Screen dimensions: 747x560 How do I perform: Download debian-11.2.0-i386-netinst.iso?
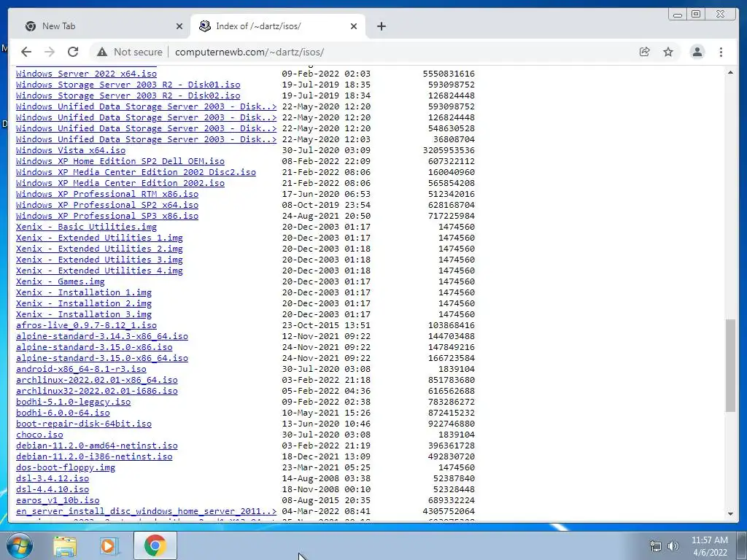point(94,457)
